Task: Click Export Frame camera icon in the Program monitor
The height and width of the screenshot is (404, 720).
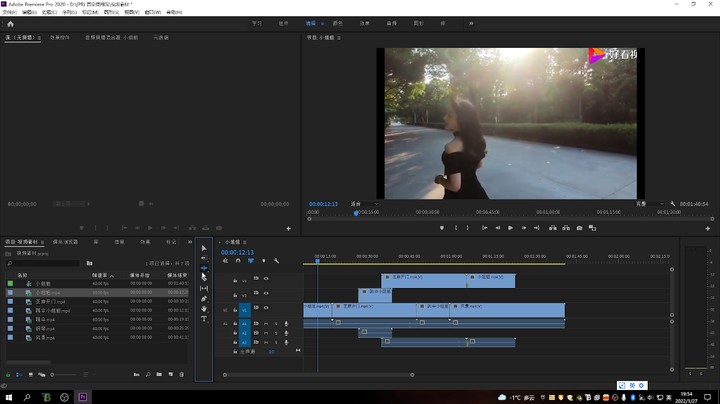Action: pos(579,228)
